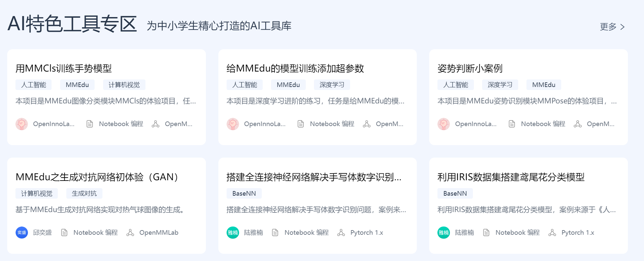Select 深度学习 tag in 姿势判断小案例 card

pyautogui.click(x=500, y=85)
